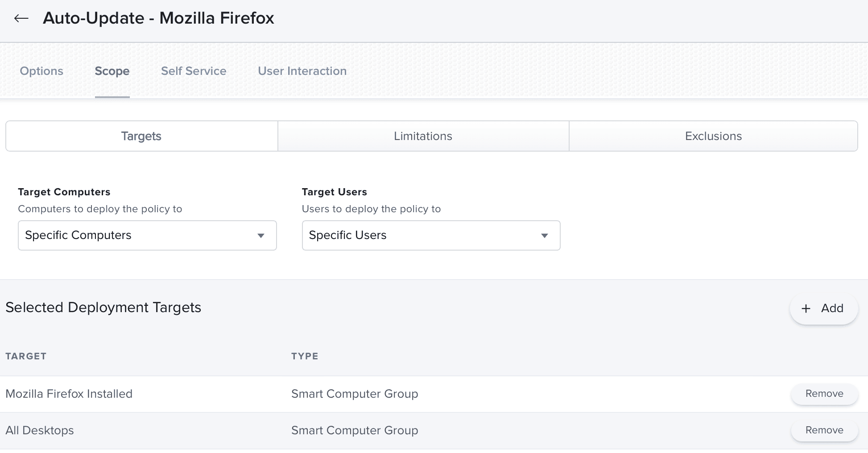This screenshot has width=868, height=453.
Task: Go back using the left arrow icon
Action: pos(21,18)
